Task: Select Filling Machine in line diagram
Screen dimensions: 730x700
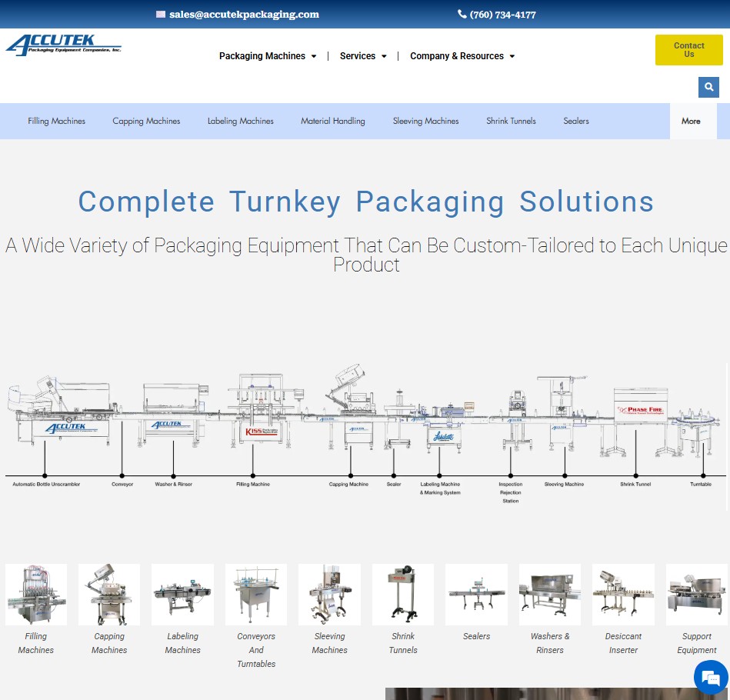Action: [253, 485]
